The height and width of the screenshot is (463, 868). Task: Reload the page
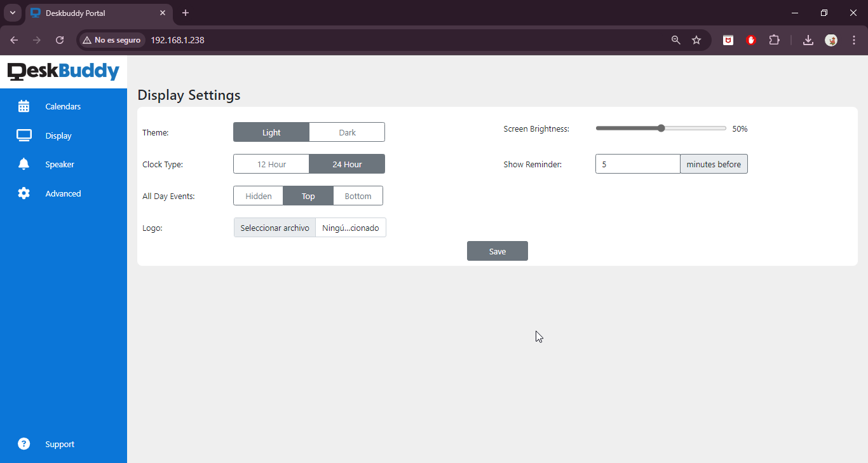(60, 40)
